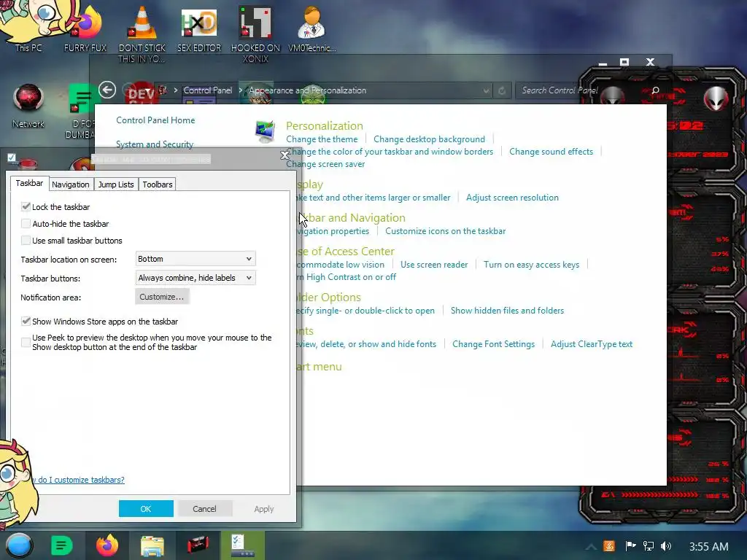The width and height of the screenshot is (747, 560).
Task: Show hidden tray icons arrow
Action: pyautogui.click(x=591, y=546)
